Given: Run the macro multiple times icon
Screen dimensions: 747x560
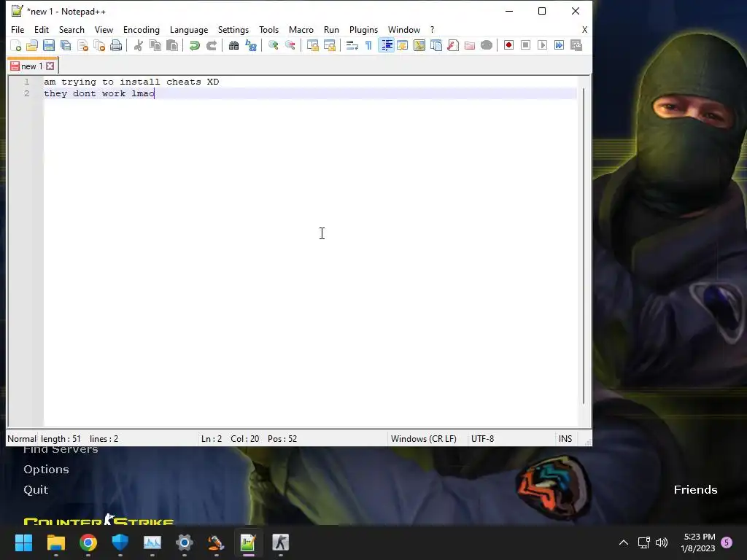Looking at the screenshot, I should [x=560, y=45].
